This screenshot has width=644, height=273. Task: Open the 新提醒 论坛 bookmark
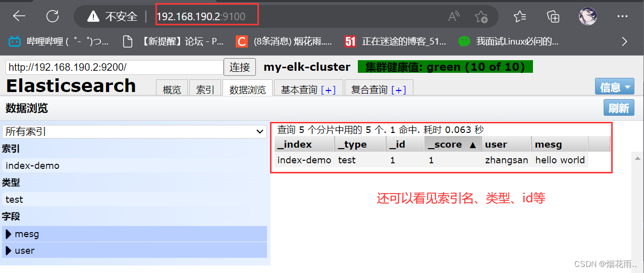click(174, 41)
